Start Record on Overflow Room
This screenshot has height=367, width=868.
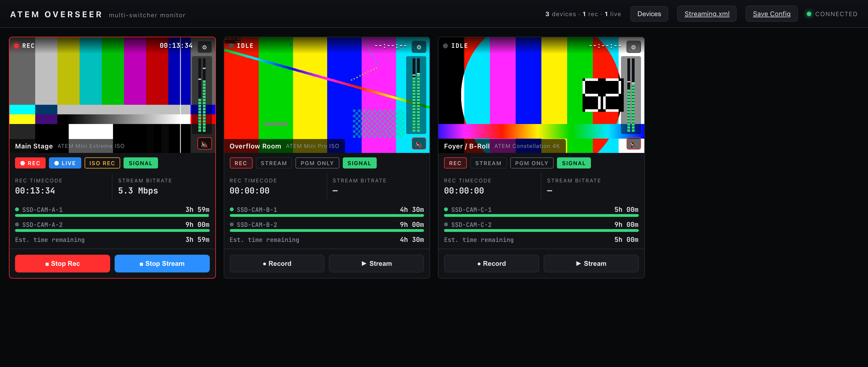click(277, 263)
